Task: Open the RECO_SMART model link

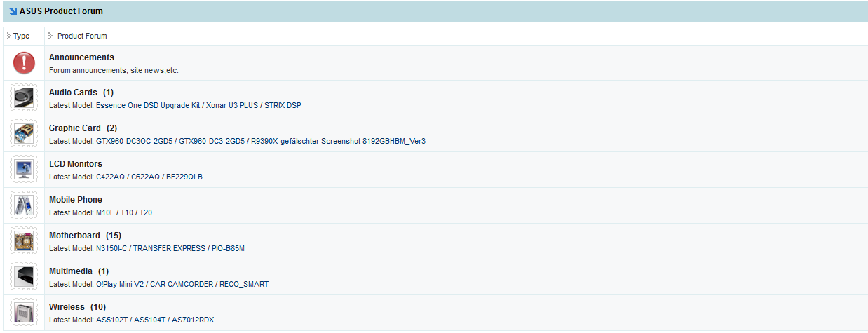Action: point(244,284)
